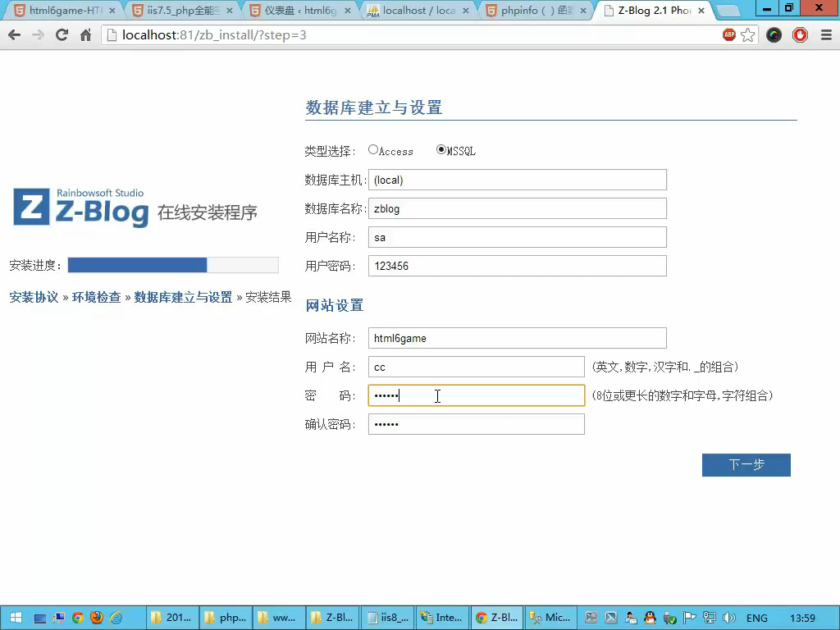Screen dimensions: 840x630
Task: Open the QQ penguin tray icon
Action: [x=650, y=618]
